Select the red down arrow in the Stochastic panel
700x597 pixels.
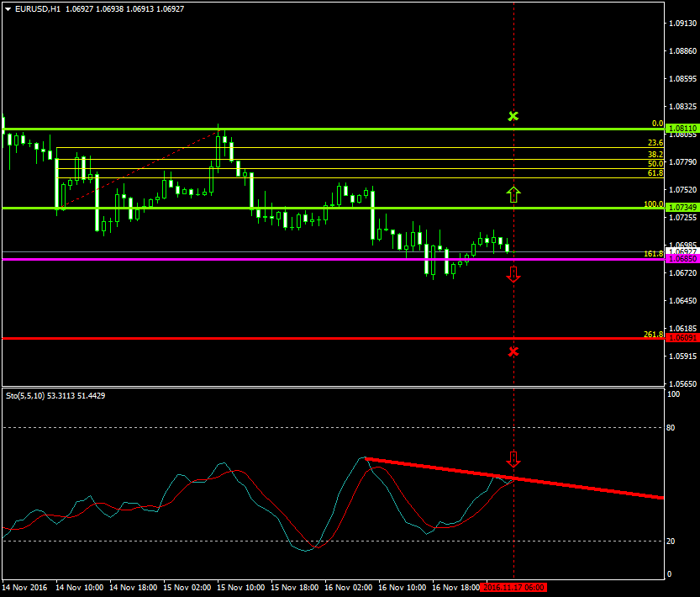[513, 459]
